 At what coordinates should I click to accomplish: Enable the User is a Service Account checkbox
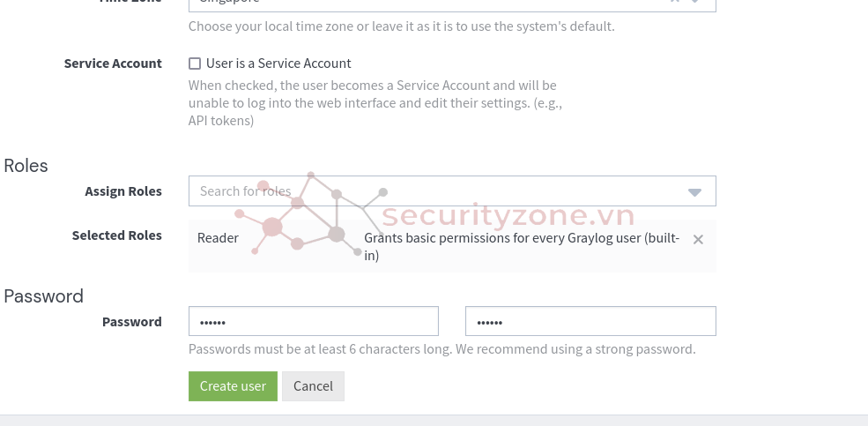[x=194, y=64]
